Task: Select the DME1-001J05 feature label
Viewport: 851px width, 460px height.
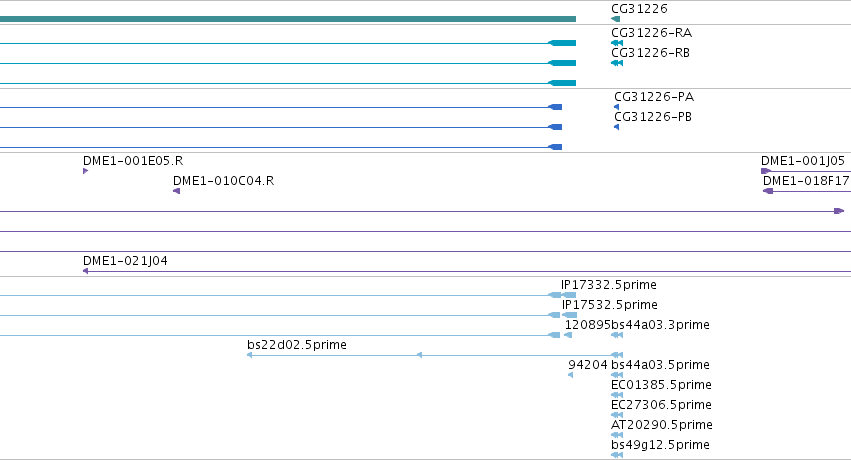Action: (x=803, y=161)
